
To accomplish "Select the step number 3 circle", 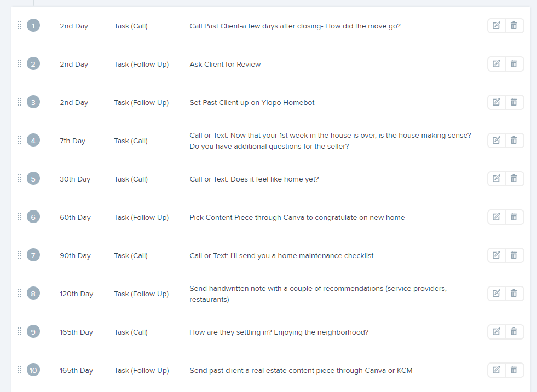I will coord(33,102).
